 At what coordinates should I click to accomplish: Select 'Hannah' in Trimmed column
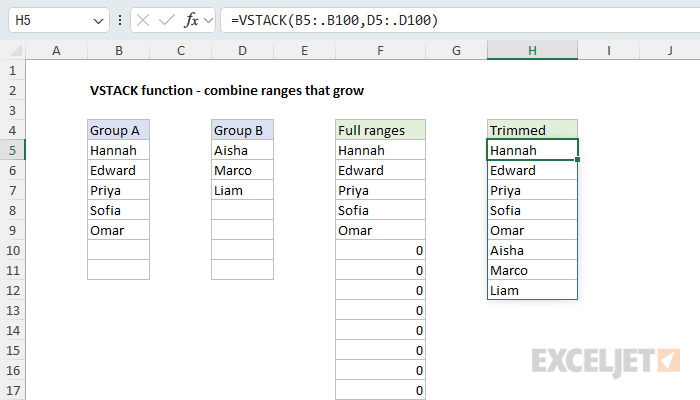click(x=532, y=150)
